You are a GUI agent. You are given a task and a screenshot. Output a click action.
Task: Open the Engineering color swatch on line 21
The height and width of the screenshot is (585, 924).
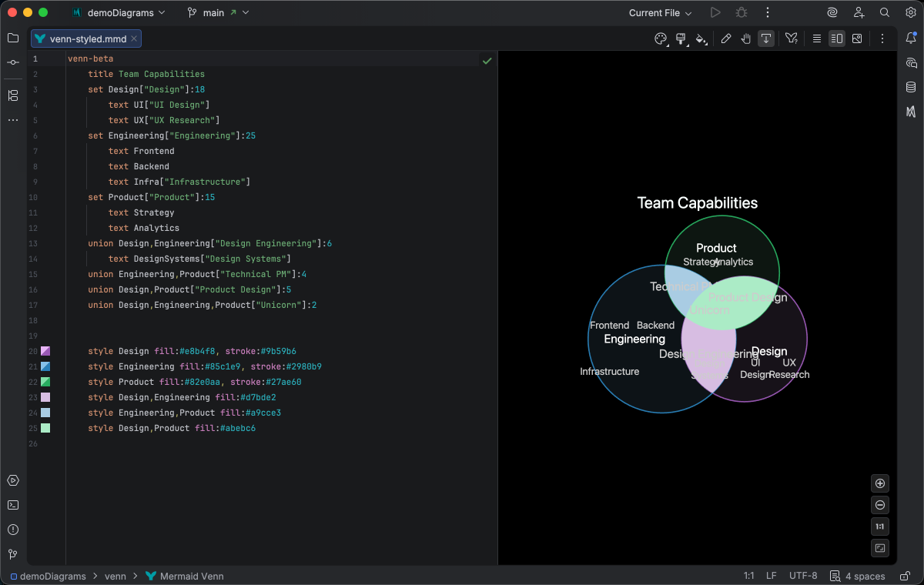[x=45, y=366]
